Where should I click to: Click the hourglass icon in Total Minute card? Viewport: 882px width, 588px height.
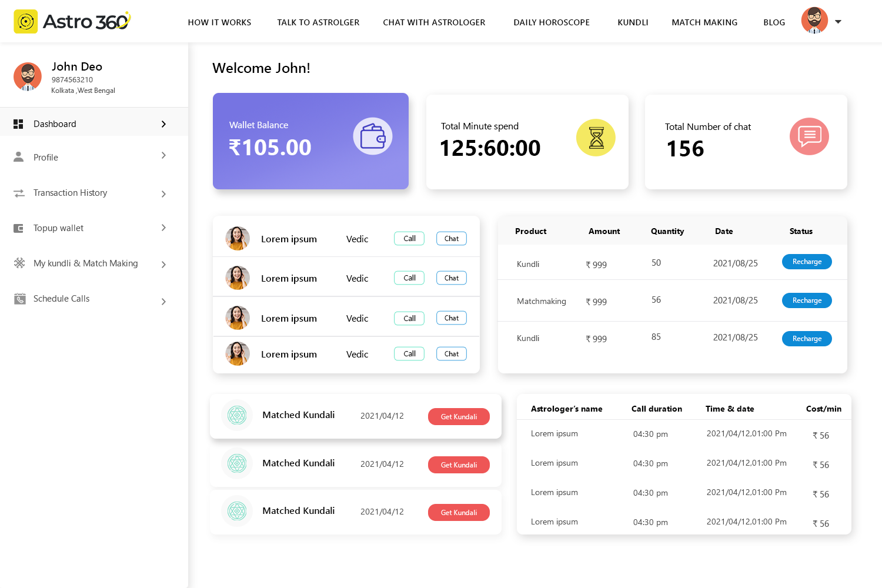(596, 138)
